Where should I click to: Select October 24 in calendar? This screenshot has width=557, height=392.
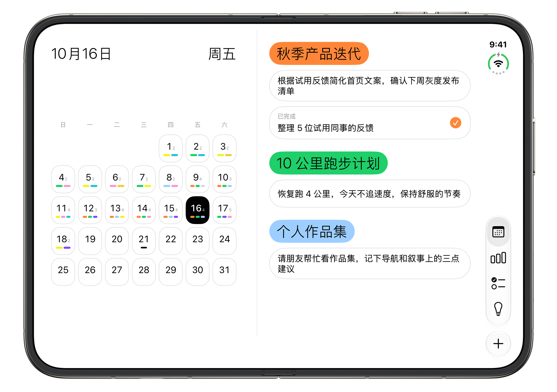224,241
